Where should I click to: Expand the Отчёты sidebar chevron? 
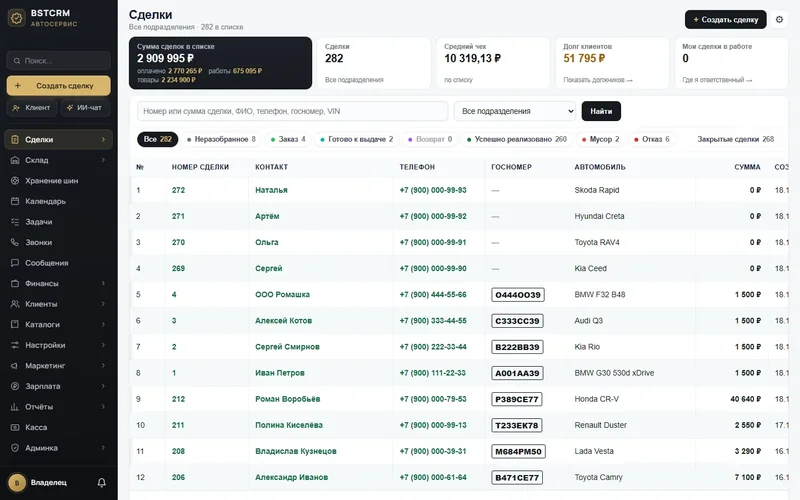(103, 407)
